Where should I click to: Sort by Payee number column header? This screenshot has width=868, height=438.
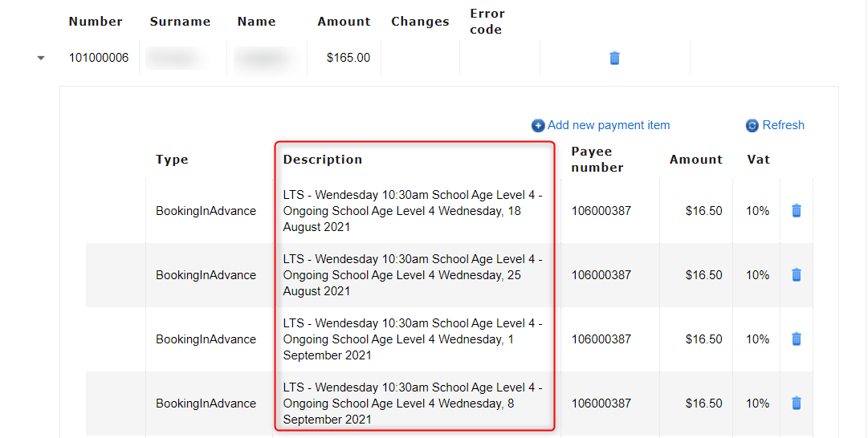[597, 159]
